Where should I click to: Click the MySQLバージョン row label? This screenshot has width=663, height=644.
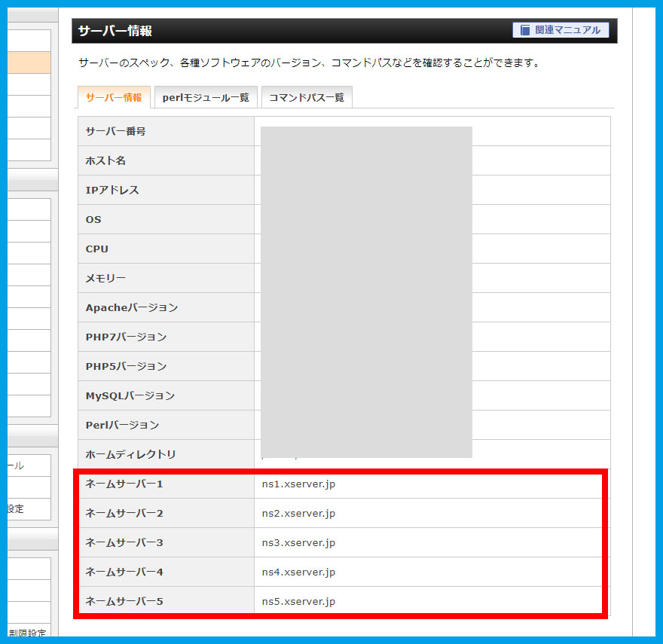click(130, 395)
